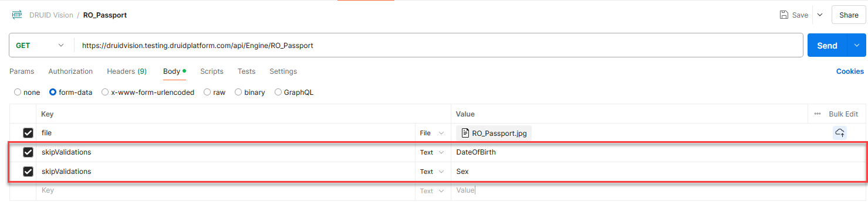The width and height of the screenshot is (868, 219).
Task: Click the HTTP request icon beside DRUID Vision
Action: (x=17, y=15)
